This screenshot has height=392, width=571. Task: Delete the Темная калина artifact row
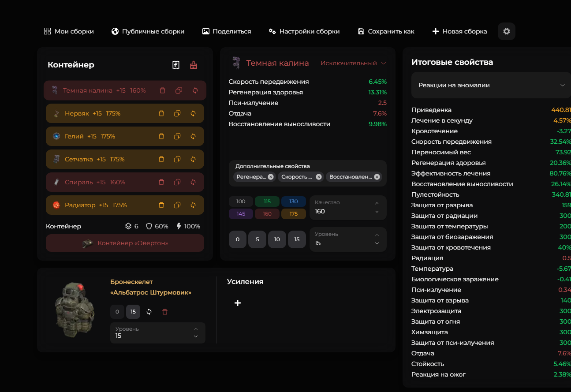point(162,90)
